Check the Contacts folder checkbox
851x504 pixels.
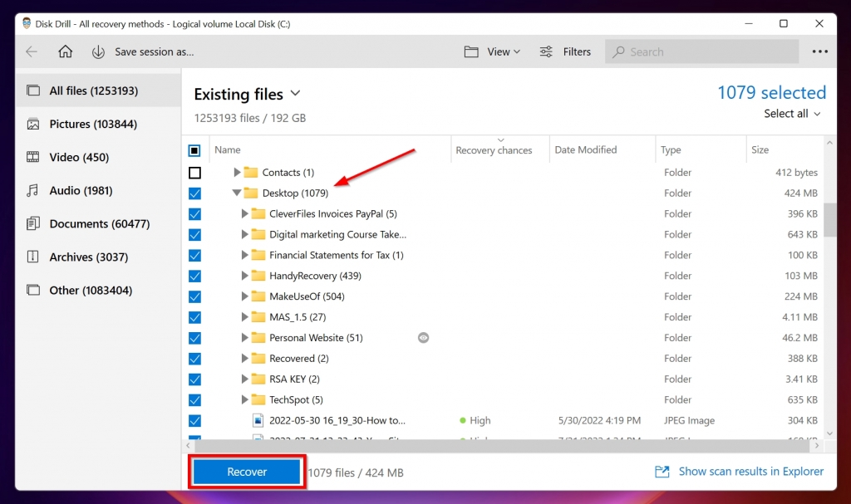(194, 172)
